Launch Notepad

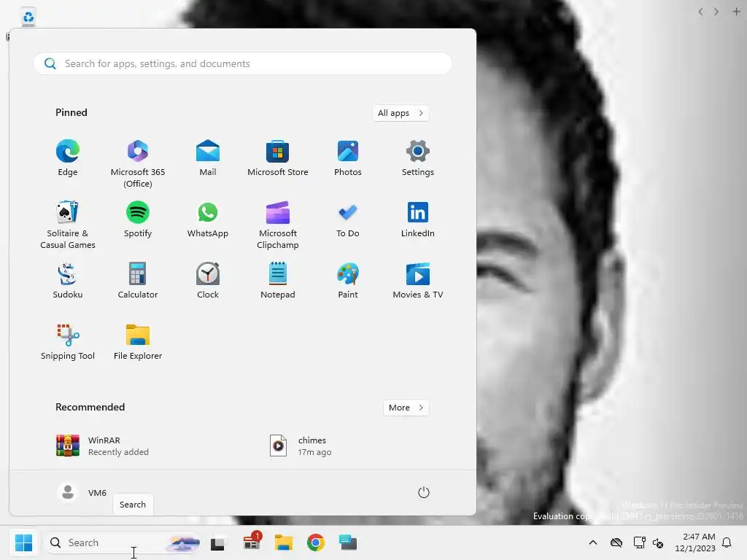(x=278, y=281)
